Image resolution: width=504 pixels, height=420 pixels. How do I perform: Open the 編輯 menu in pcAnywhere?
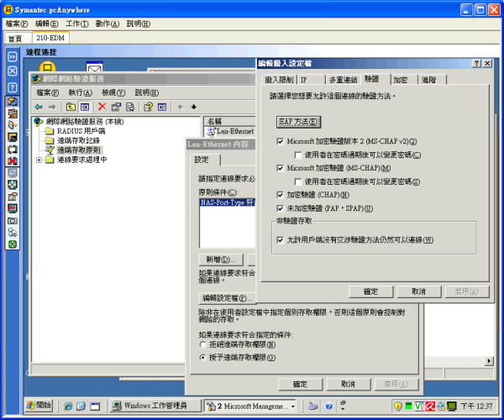point(46,24)
